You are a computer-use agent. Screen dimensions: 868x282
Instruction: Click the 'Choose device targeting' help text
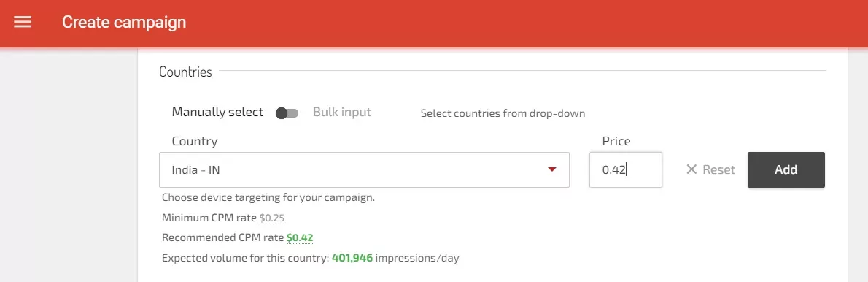point(268,198)
